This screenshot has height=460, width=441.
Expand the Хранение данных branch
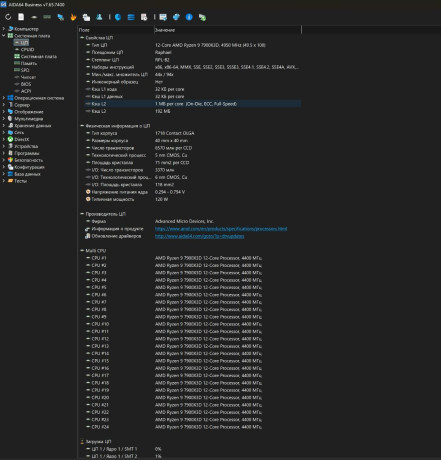point(4,126)
